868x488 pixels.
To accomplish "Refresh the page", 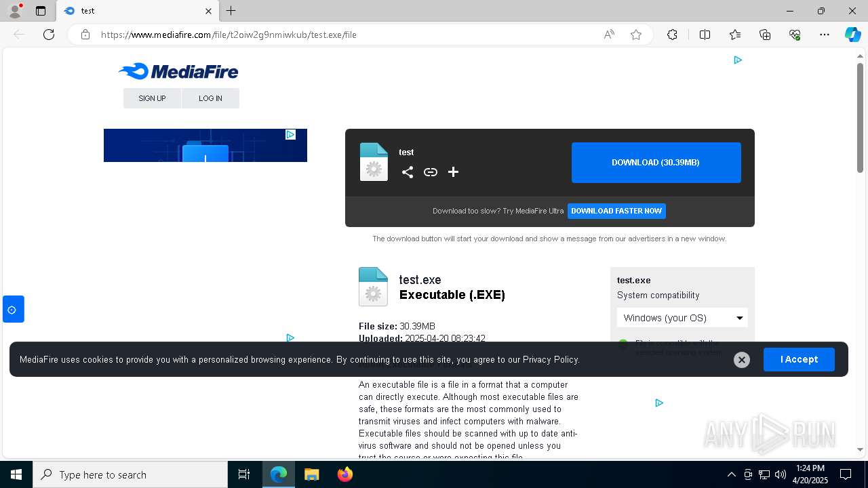I will point(49,35).
